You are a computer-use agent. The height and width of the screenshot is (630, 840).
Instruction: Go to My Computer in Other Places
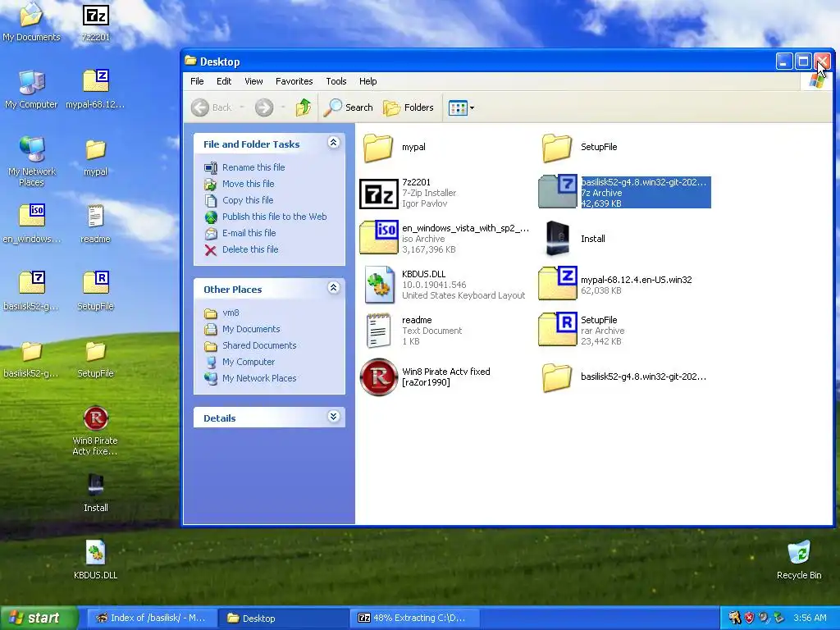[240, 362]
